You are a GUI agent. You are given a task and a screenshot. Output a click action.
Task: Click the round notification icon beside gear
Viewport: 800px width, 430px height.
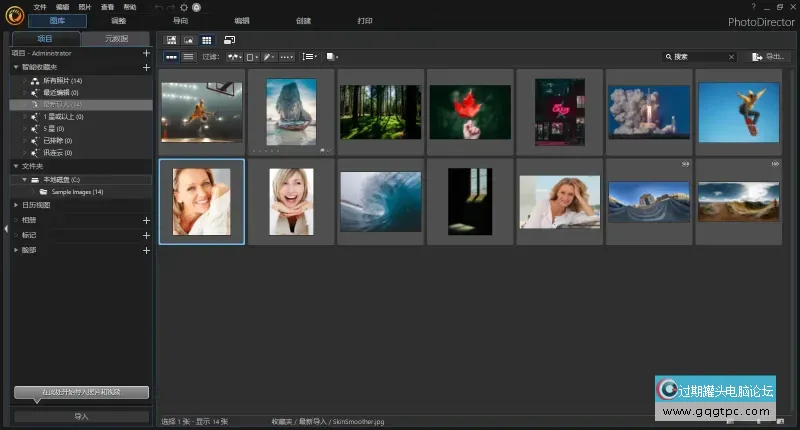point(196,7)
